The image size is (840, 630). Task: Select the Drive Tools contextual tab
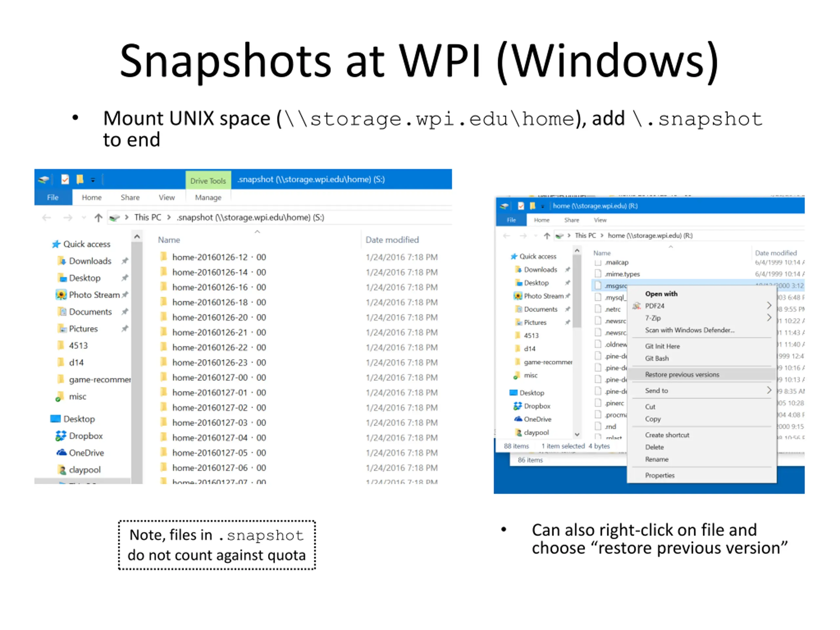[208, 181]
